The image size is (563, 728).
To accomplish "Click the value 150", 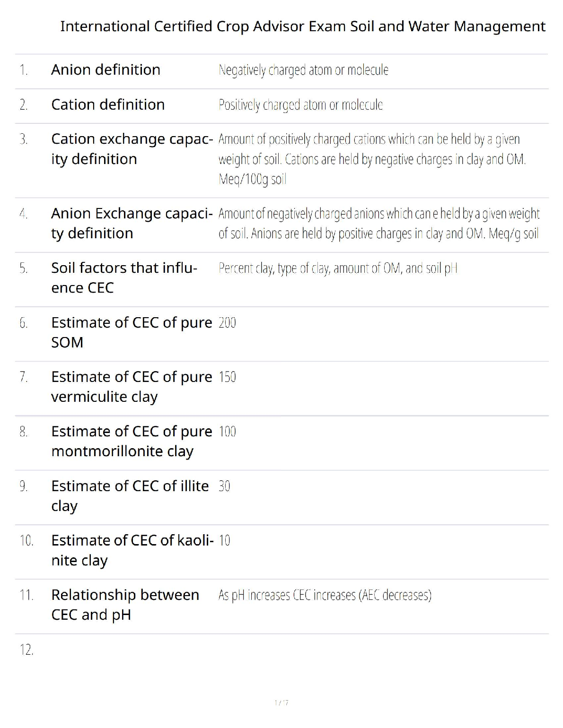I will click(227, 377).
